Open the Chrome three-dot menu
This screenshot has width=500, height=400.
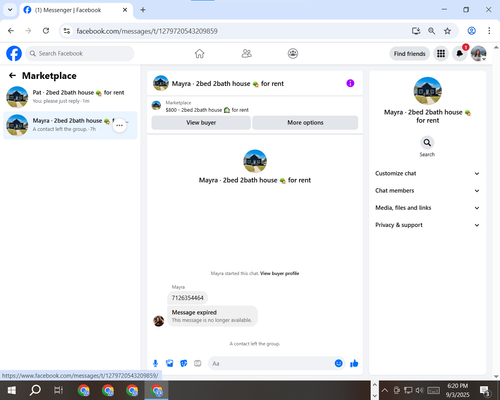tap(489, 31)
